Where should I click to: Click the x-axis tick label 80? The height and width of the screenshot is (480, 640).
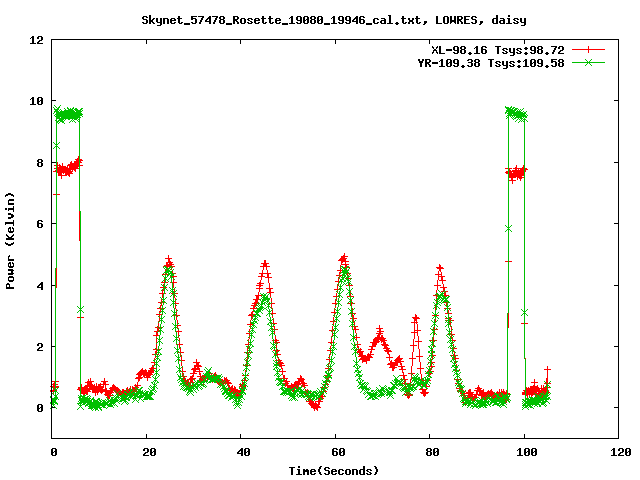(432, 452)
